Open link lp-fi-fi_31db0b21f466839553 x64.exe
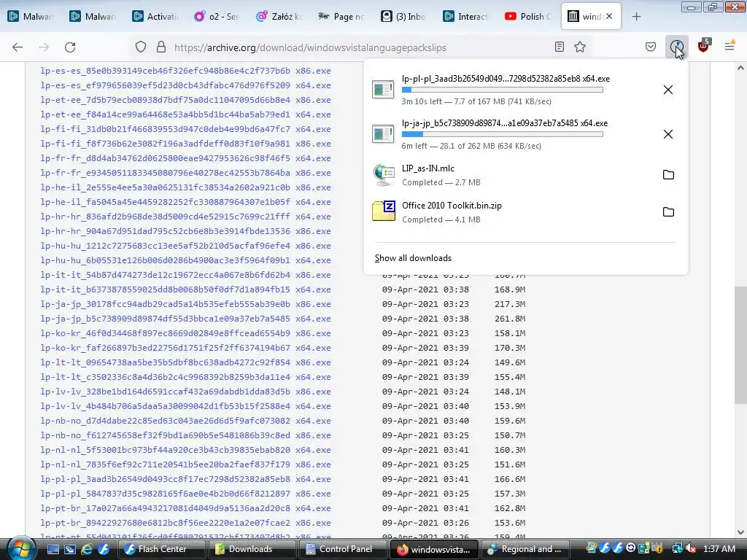Image resolution: width=747 pixels, height=560 pixels. tap(185, 129)
